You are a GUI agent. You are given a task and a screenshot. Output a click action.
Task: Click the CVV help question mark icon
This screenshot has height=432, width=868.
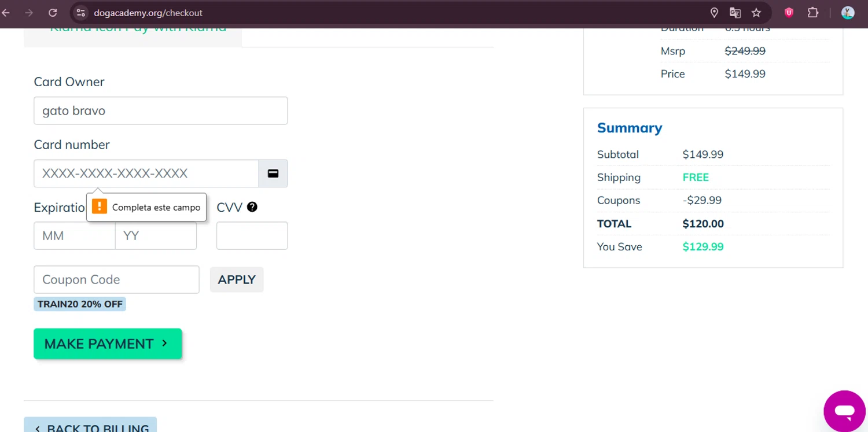click(x=252, y=207)
